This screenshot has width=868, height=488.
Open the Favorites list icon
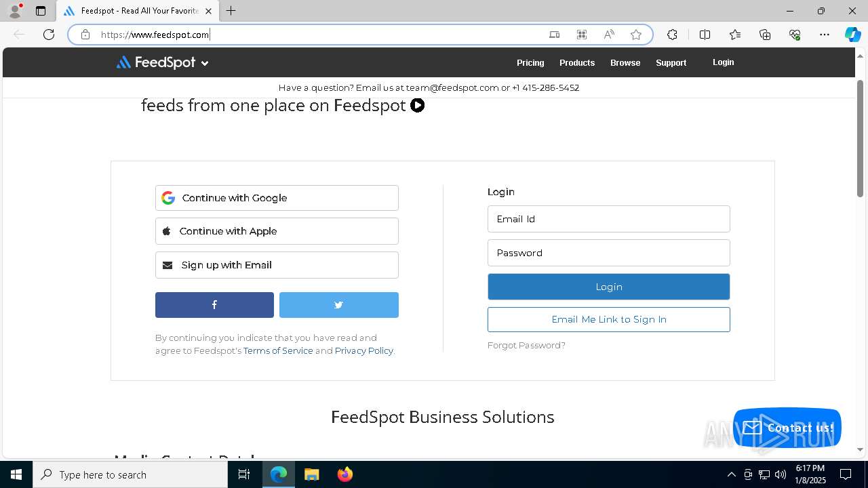735,35
